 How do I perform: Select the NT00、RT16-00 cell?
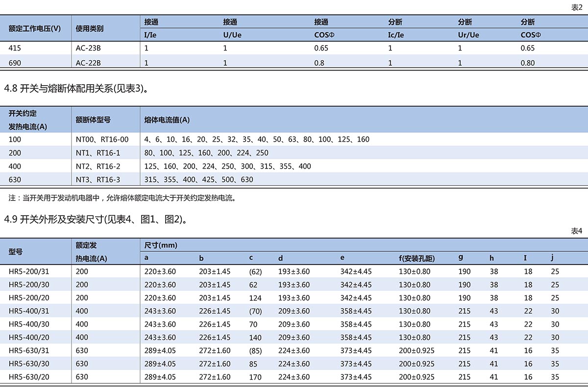tap(102, 140)
